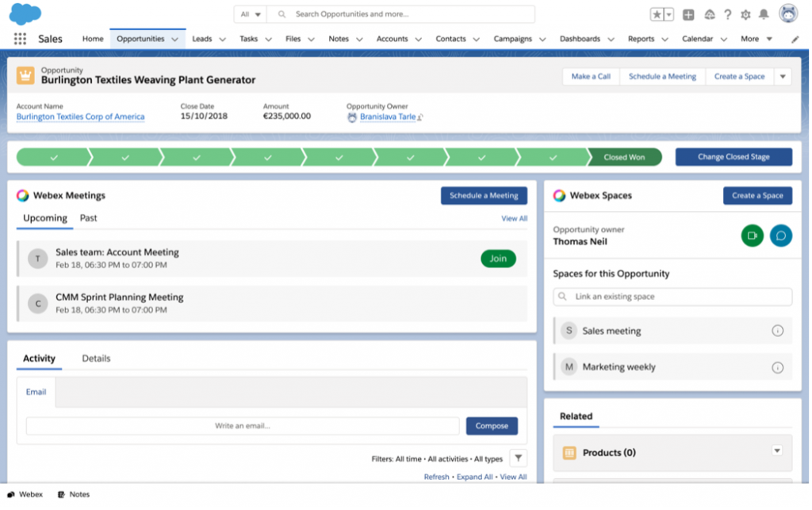
Task: Click the Link an existing space field
Action: (672, 297)
